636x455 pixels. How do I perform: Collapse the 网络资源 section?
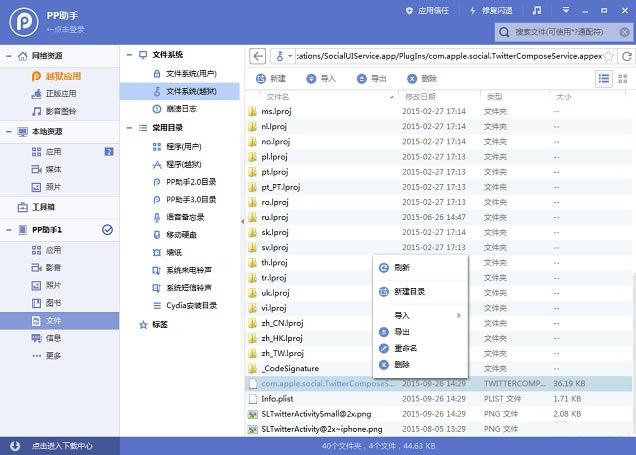(x=9, y=56)
